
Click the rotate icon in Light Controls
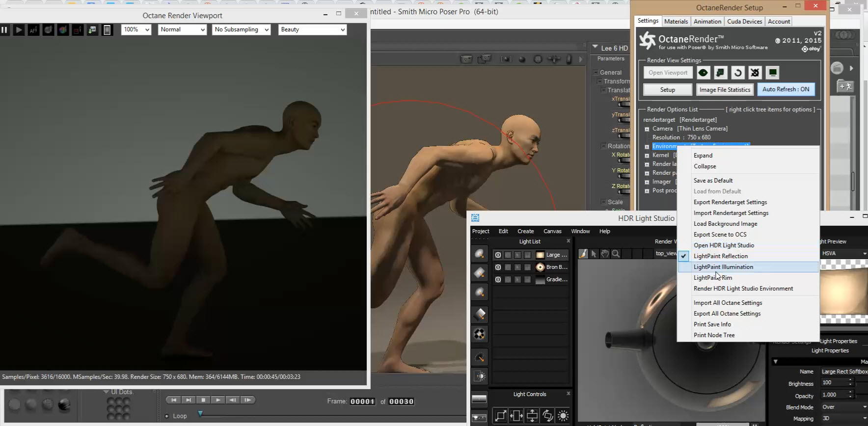coord(547,416)
